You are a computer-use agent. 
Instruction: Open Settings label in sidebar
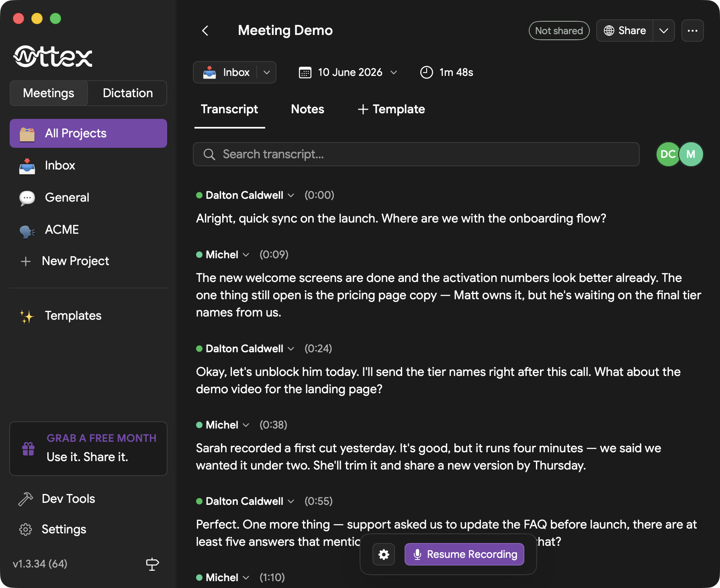click(64, 529)
